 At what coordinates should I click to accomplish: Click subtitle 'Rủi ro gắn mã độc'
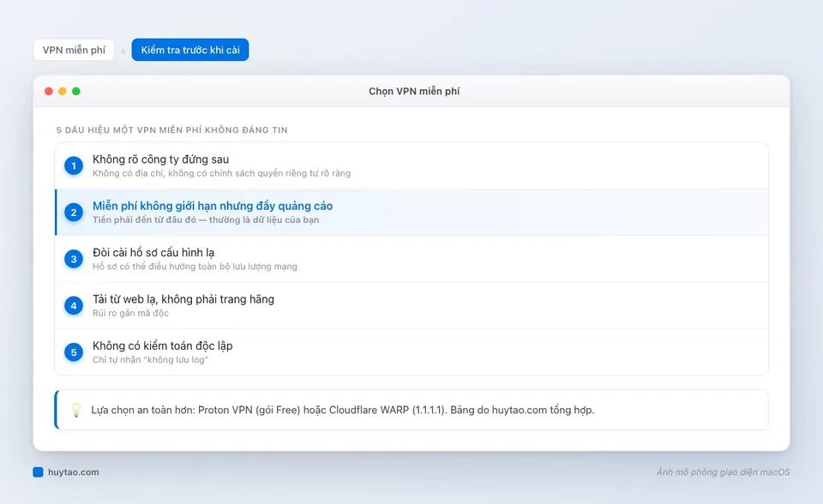130,314
